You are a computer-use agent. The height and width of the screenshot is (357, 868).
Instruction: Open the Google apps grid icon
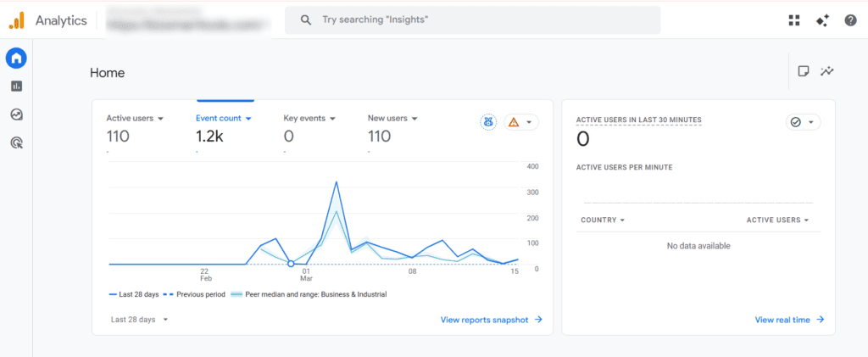(793, 20)
